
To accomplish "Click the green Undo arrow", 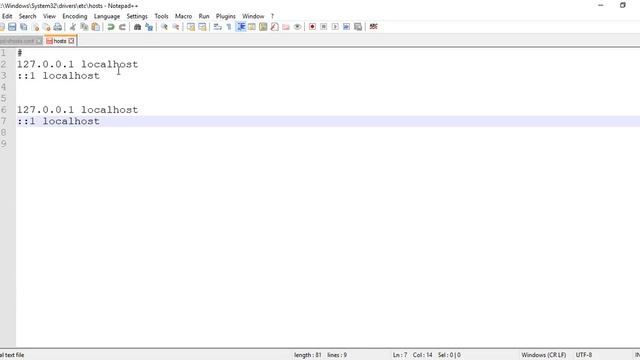I will pyautogui.click(x=111, y=27).
